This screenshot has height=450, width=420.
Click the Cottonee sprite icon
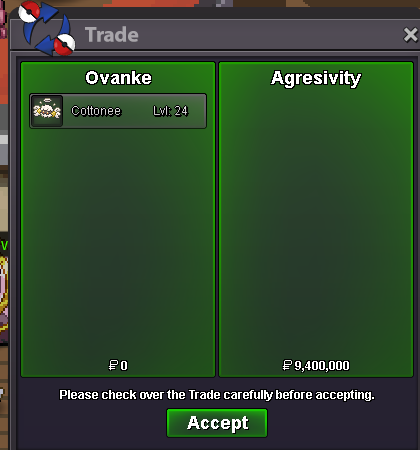pyautogui.click(x=47, y=111)
